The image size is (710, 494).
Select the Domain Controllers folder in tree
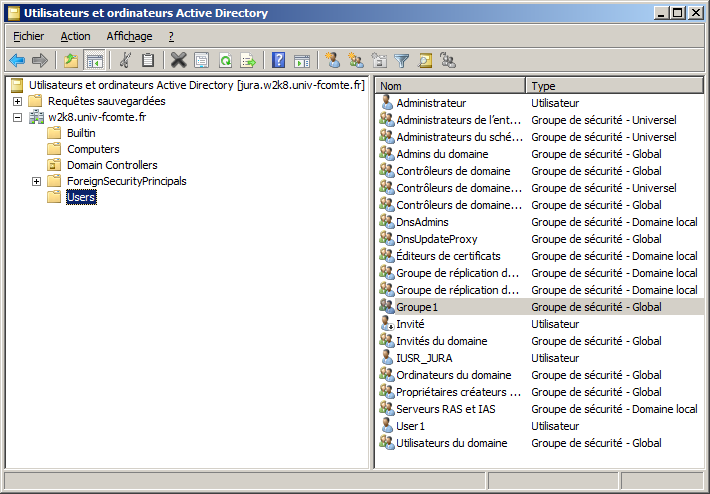111,165
